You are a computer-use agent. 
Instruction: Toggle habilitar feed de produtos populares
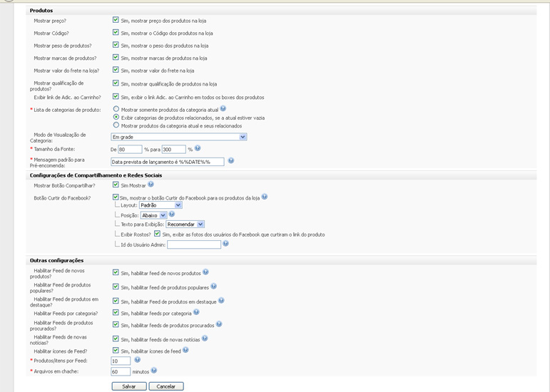click(x=116, y=287)
